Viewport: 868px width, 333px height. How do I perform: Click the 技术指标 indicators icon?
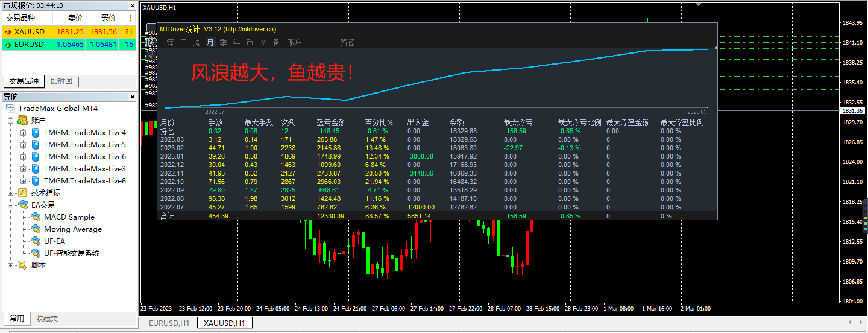coord(22,193)
